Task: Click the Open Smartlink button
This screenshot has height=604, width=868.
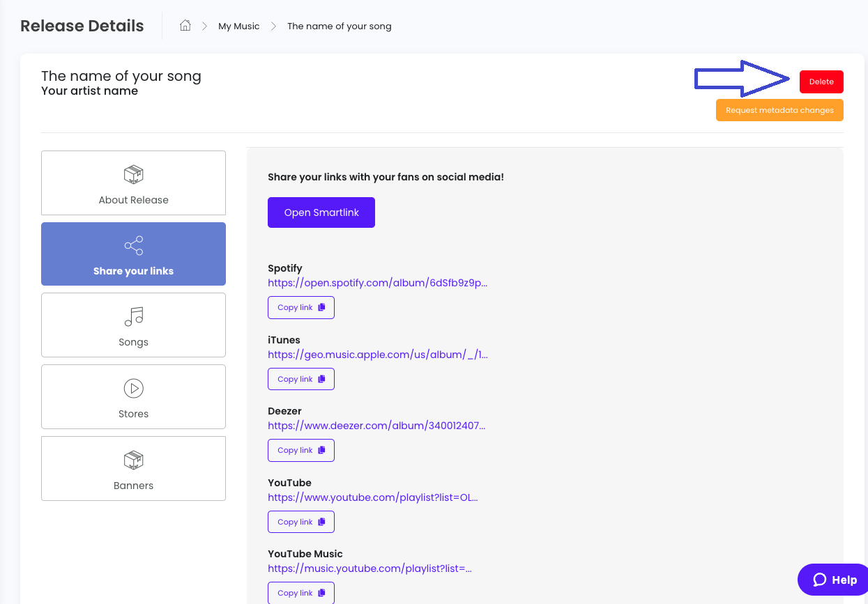Action: click(x=321, y=212)
